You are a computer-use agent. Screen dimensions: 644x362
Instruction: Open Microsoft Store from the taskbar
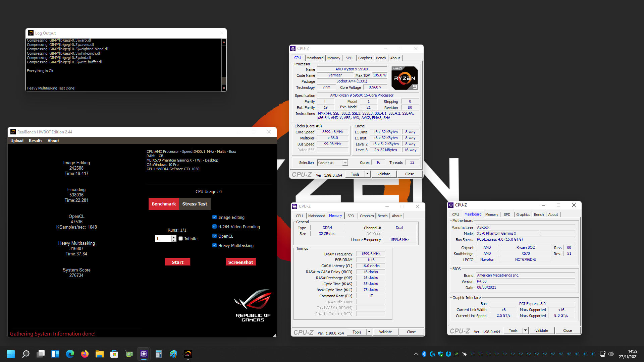pyautogui.click(x=114, y=354)
